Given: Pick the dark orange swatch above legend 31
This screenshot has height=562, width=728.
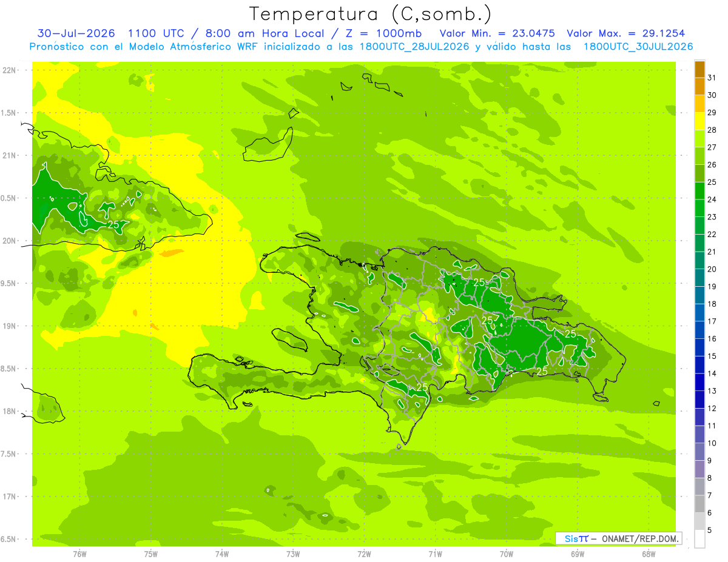Looking at the screenshot, I should (699, 69).
